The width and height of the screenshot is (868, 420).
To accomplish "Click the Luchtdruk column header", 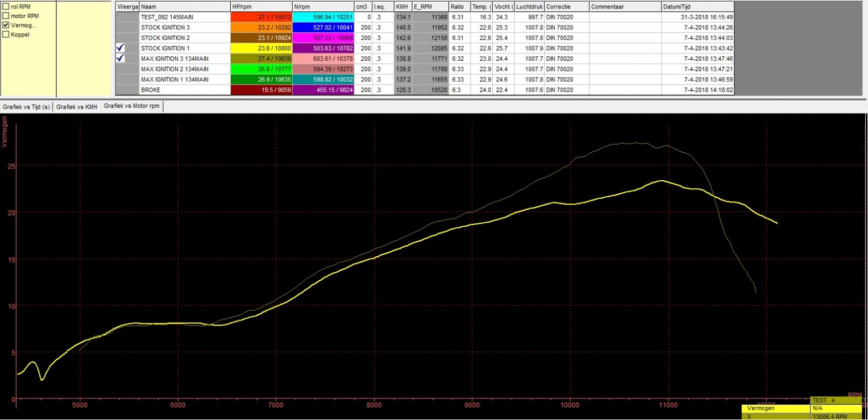I will 530,6.
